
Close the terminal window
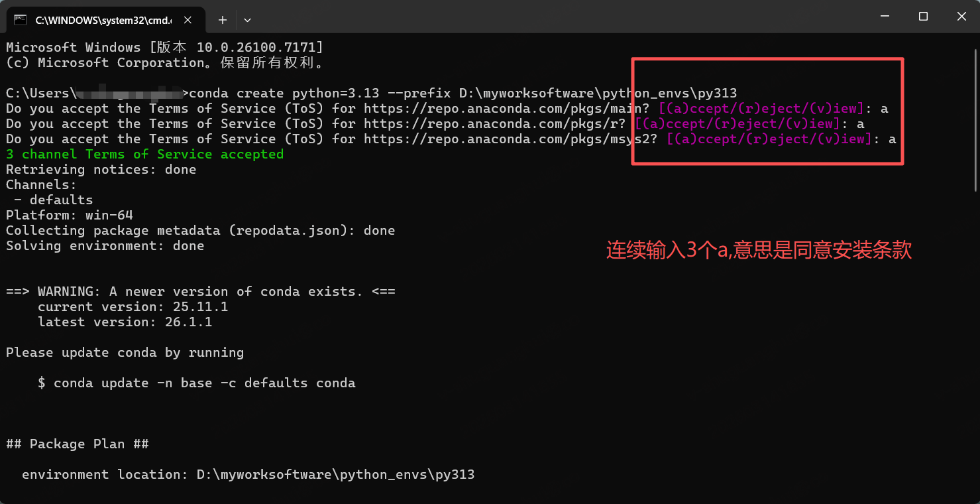(x=961, y=17)
